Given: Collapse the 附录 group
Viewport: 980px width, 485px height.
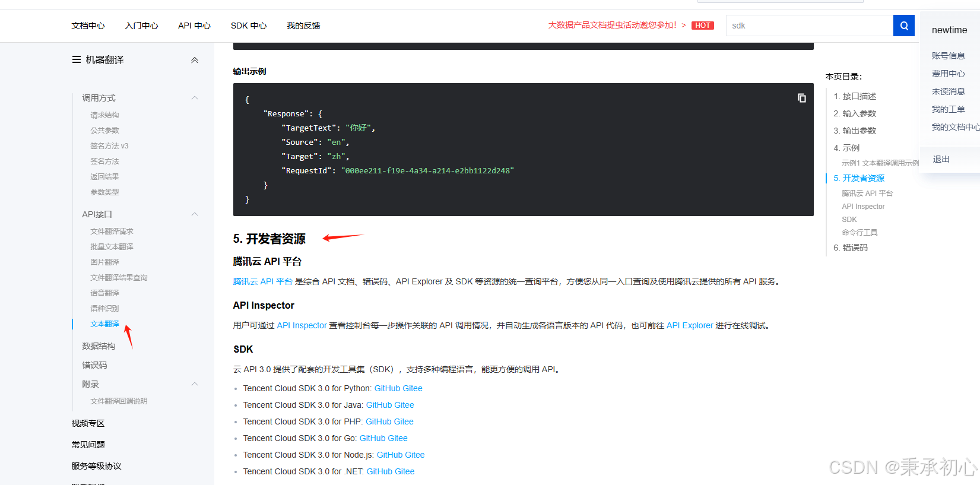Looking at the screenshot, I should click(x=195, y=384).
